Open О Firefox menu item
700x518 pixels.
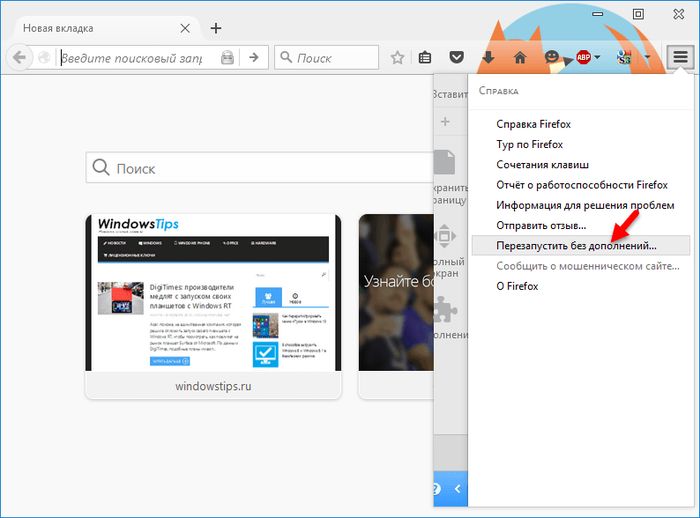click(517, 286)
